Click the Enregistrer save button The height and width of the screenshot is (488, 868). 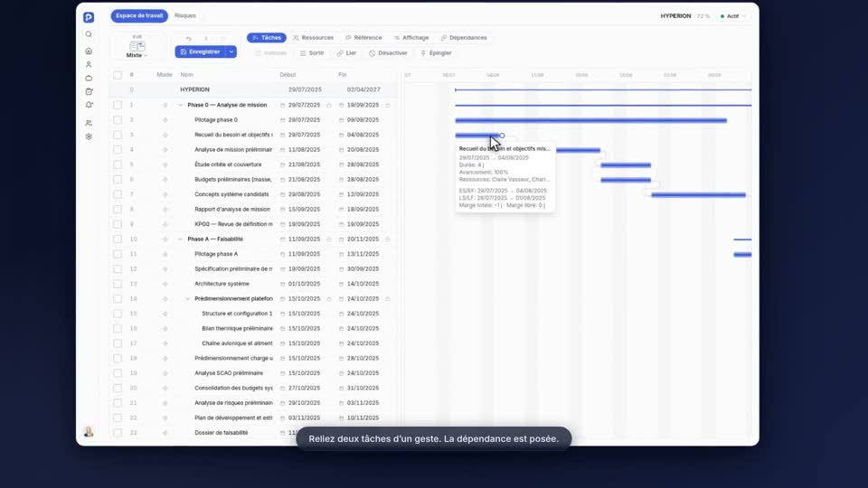click(x=201, y=52)
